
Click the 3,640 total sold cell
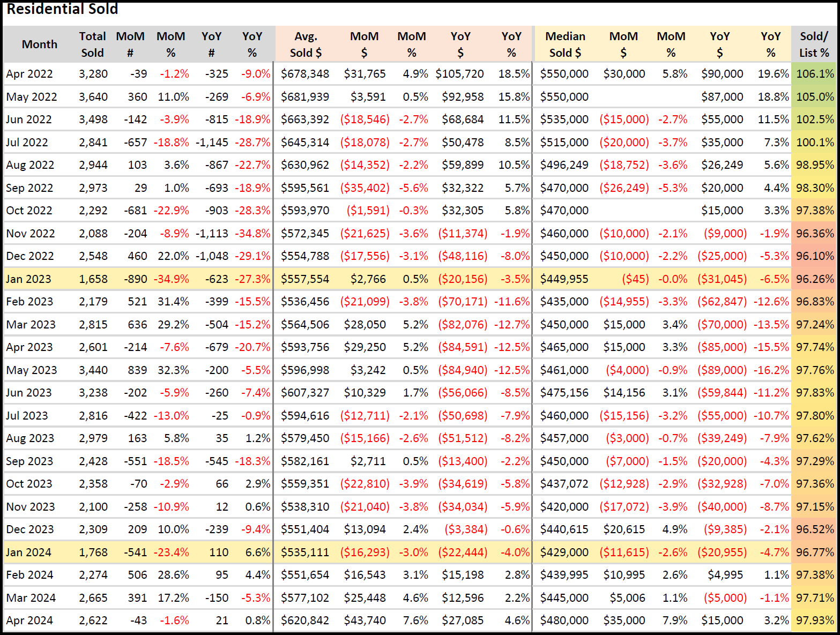93,97
